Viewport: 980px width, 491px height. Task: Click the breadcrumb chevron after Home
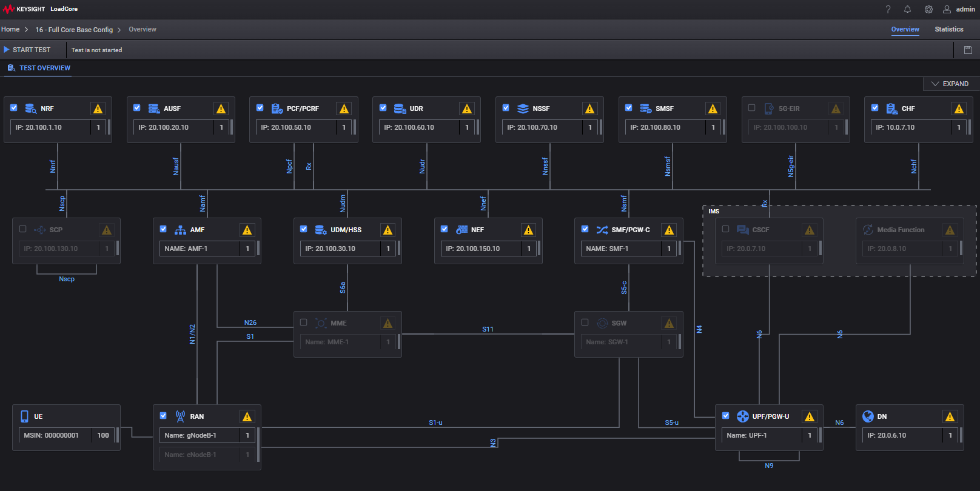pos(27,30)
